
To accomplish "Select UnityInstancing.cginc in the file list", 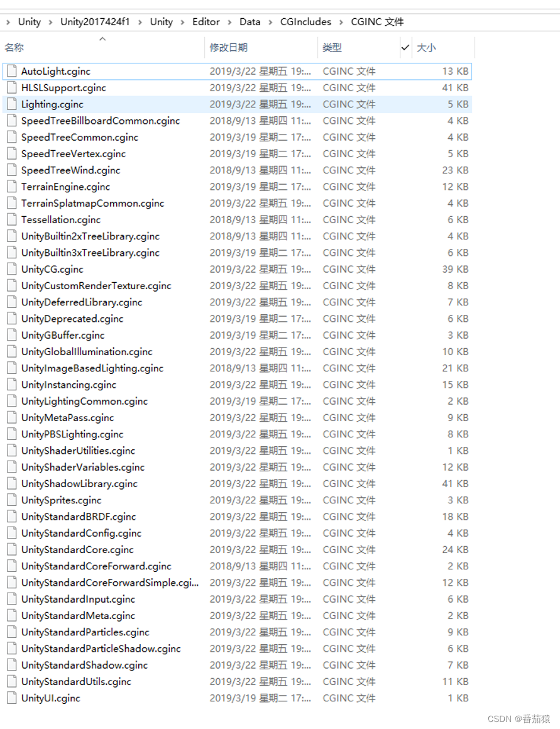I will 67,384.
